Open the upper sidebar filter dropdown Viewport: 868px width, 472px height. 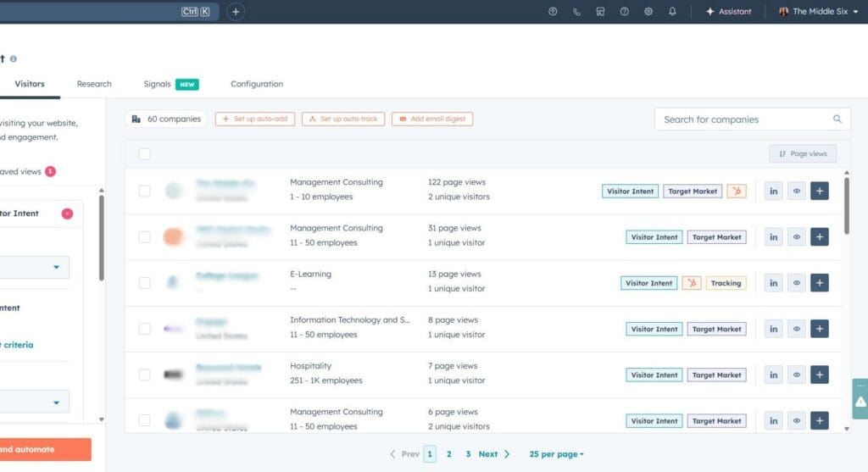coord(34,267)
